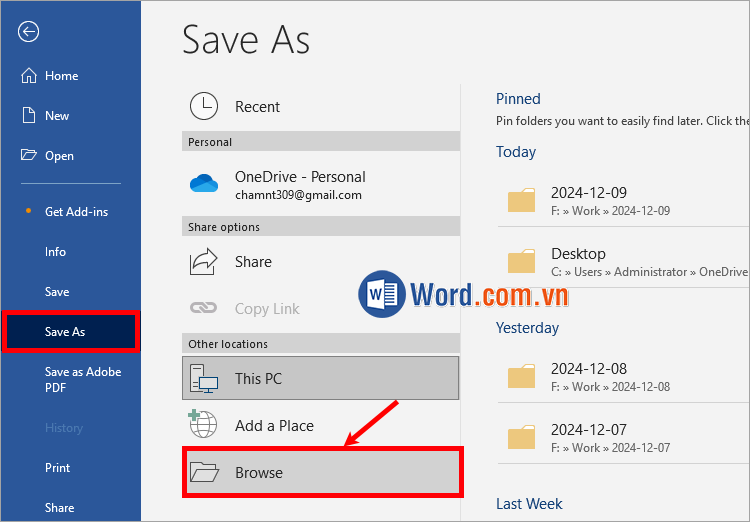Image resolution: width=750 pixels, height=522 pixels.
Task: Click the Recent clock icon
Action: click(204, 106)
